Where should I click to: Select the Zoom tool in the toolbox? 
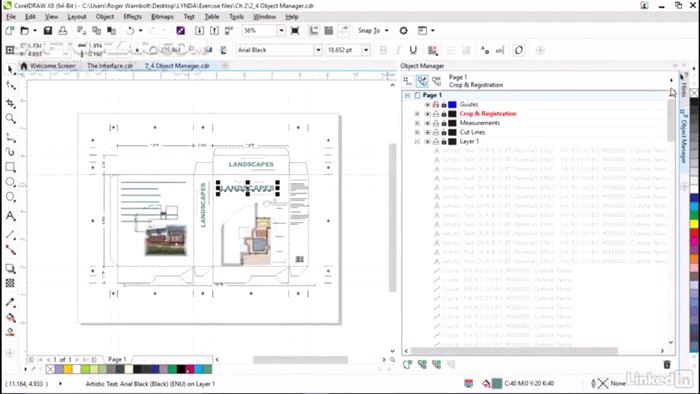10,119
